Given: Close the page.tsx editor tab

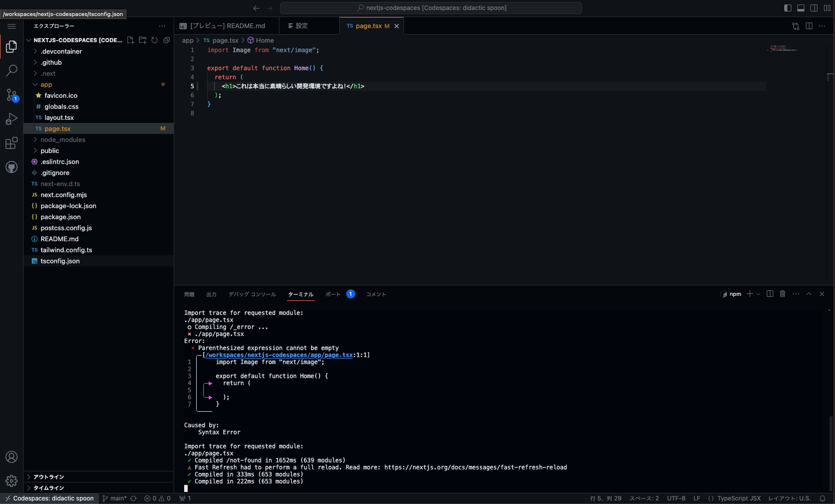Looking at the screenshot, I should [396, 26].
